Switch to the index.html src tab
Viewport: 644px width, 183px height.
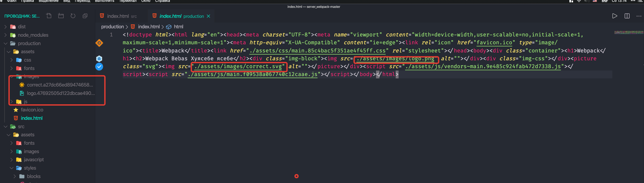[121, 16]
